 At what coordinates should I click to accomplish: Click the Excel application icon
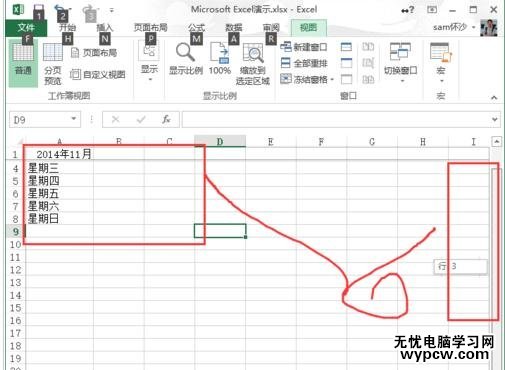[18, 9]
